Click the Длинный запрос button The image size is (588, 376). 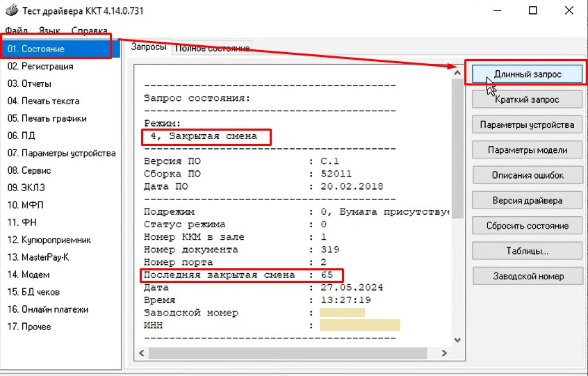point(527,74)
